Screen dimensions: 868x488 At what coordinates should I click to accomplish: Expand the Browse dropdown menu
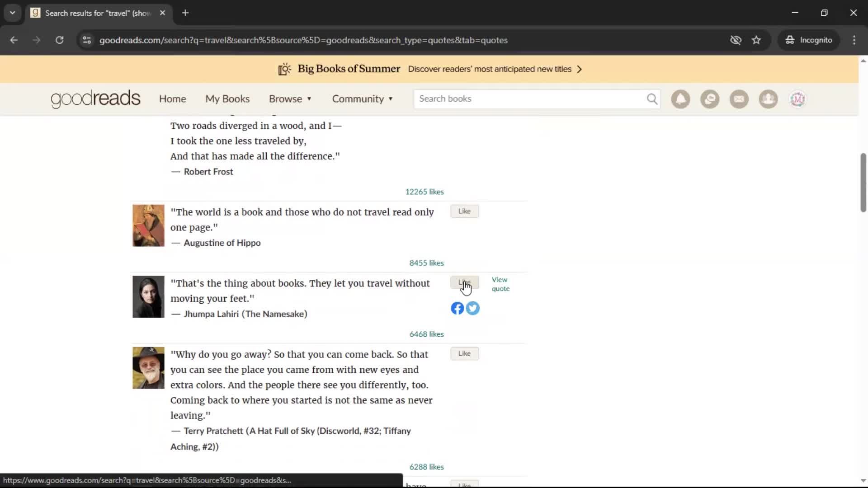(x=290, y=99)
